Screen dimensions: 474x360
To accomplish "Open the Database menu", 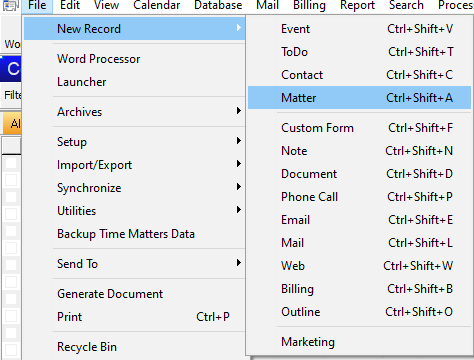I will (218, 5).
